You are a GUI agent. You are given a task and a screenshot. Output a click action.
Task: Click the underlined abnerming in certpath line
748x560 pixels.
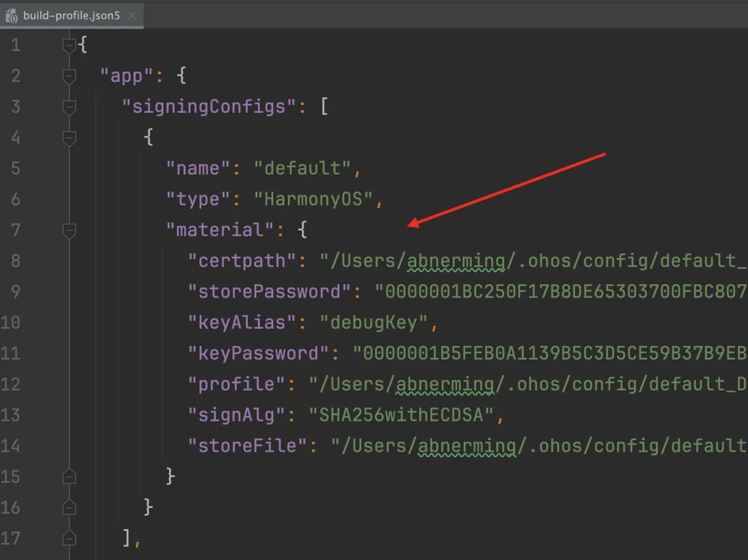click(456, 261)
